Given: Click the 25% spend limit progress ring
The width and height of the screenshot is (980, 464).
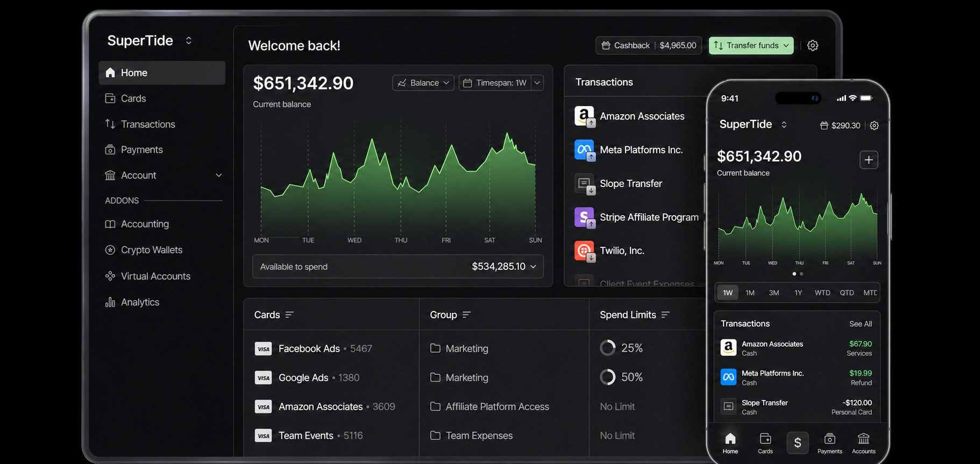Looking at the screenshot, I should (x=608, y=348).
